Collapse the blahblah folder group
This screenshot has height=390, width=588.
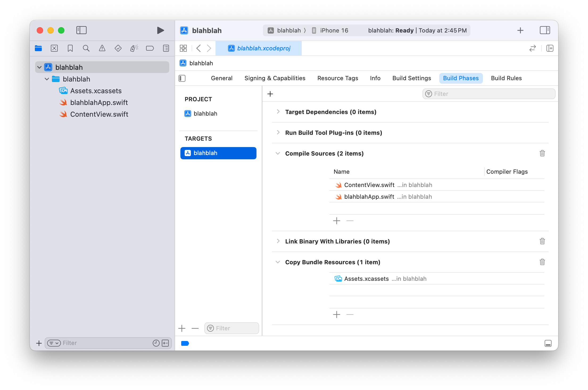pyautogui.click(x=47, y=79)
